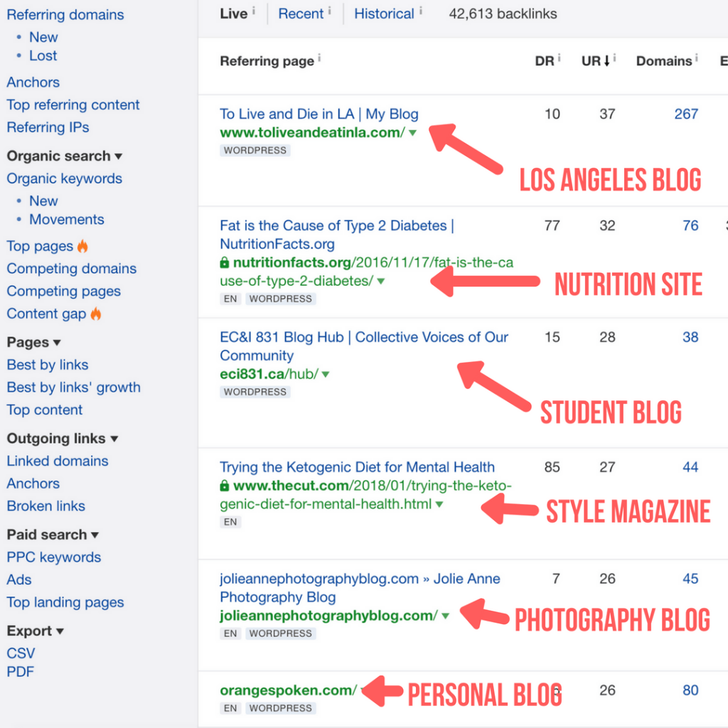Open Best by links report
The image size is (728, 728).
(48, 365)
